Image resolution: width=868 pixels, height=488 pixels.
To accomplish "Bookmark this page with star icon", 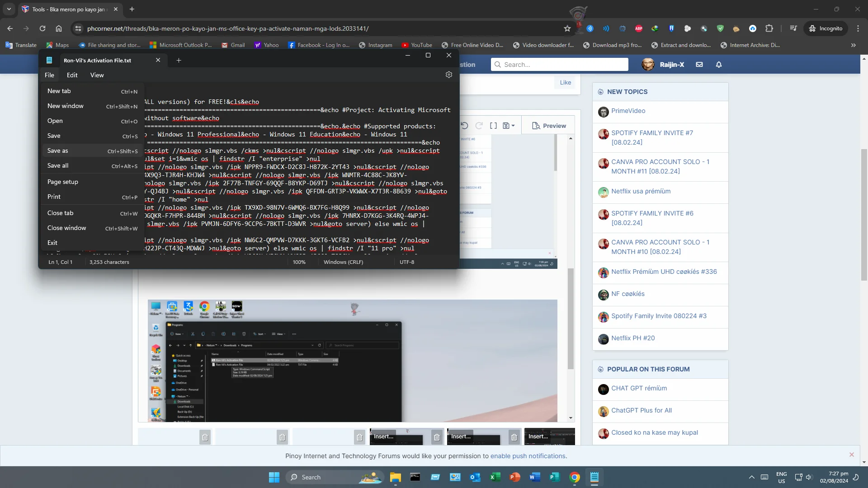I will (567, 28).
